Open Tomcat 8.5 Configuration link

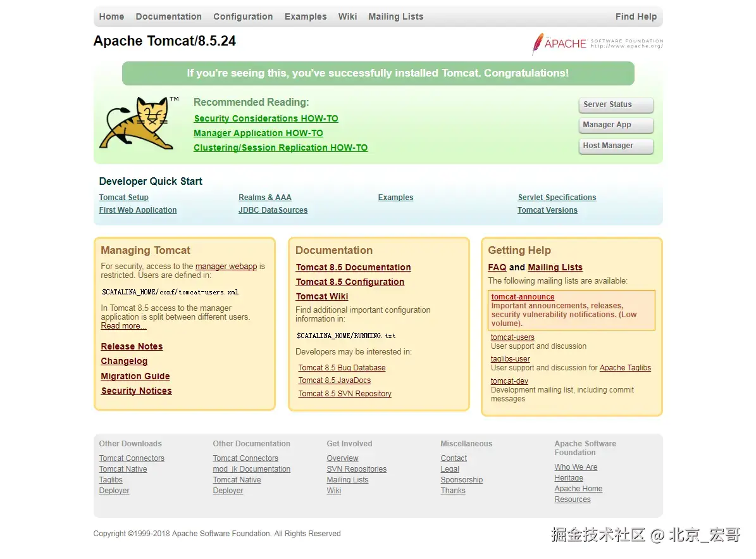pyautogui.click(x=350, y=282)
